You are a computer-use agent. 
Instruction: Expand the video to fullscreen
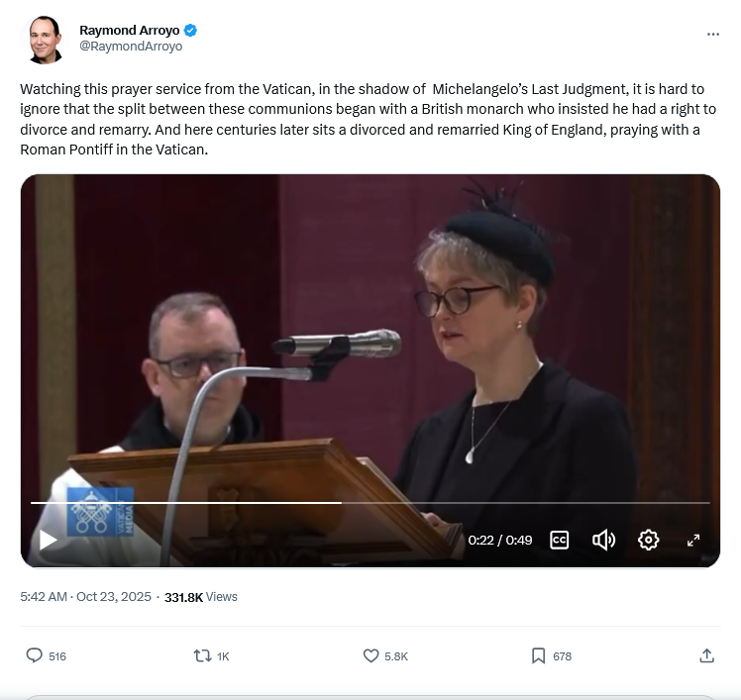pyautogui.click(x=693, y=540)
